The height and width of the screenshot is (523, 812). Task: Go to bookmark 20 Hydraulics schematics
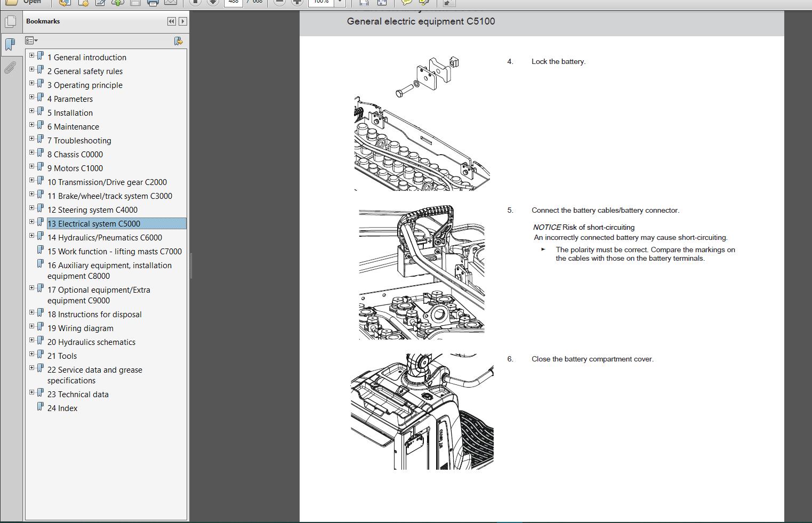91,342
